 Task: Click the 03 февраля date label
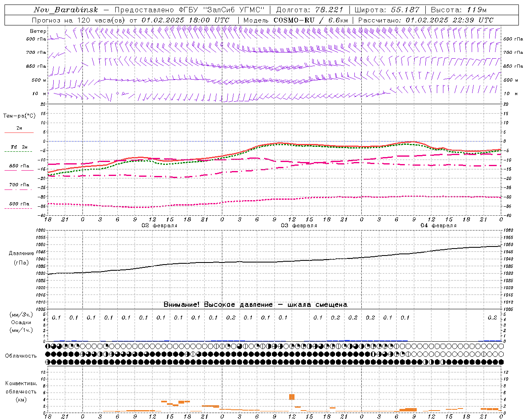(299, 226)
